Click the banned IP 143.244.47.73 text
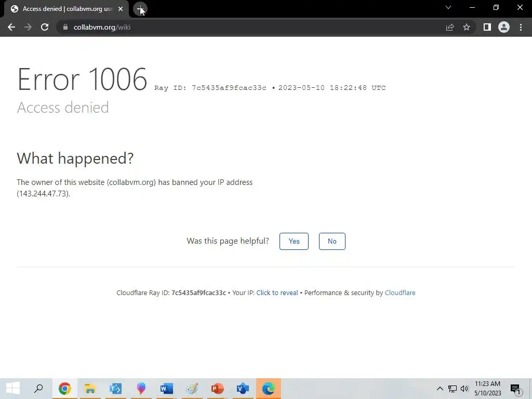Screen dimensions: 532x399 [44, 193]
